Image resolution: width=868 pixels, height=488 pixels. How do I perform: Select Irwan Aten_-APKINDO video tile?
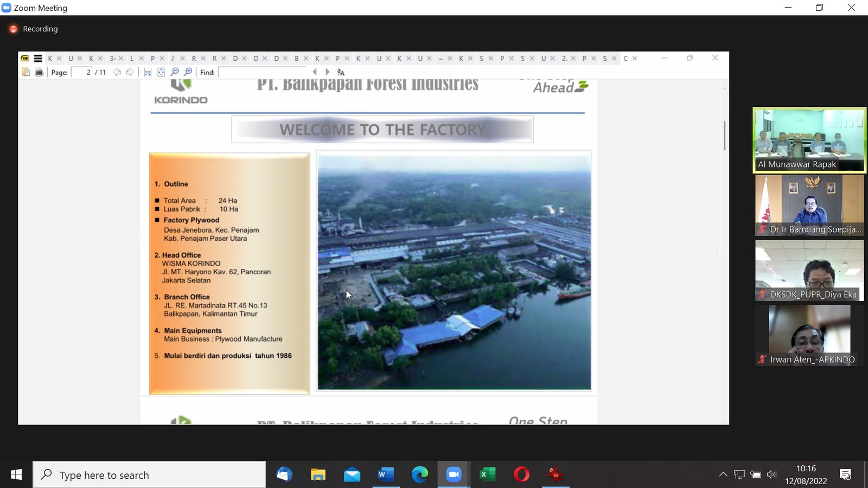809,336
